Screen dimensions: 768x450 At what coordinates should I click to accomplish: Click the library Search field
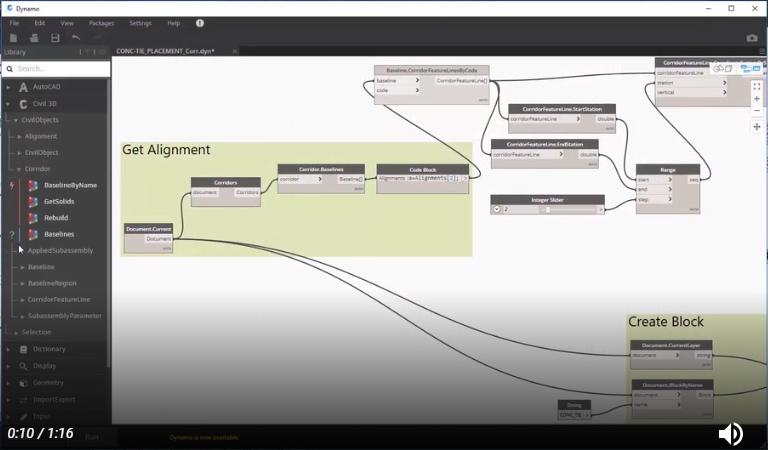point(56,69)
